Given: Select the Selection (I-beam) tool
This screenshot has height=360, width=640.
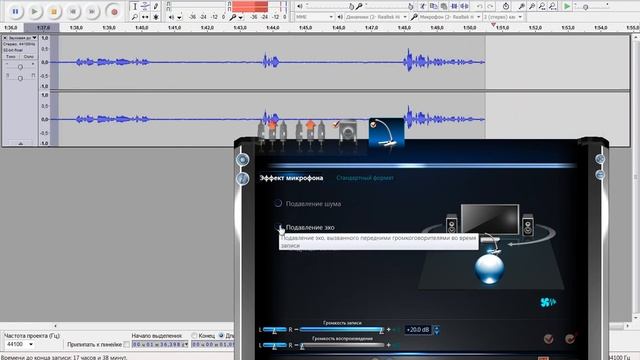Looking at the screenshot, I should click(x=135, y=6).
